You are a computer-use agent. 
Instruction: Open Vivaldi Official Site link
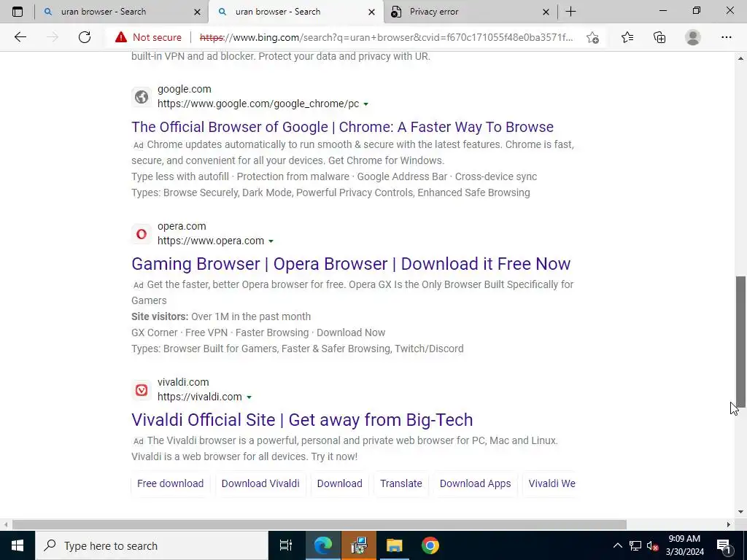pos(302,420)
